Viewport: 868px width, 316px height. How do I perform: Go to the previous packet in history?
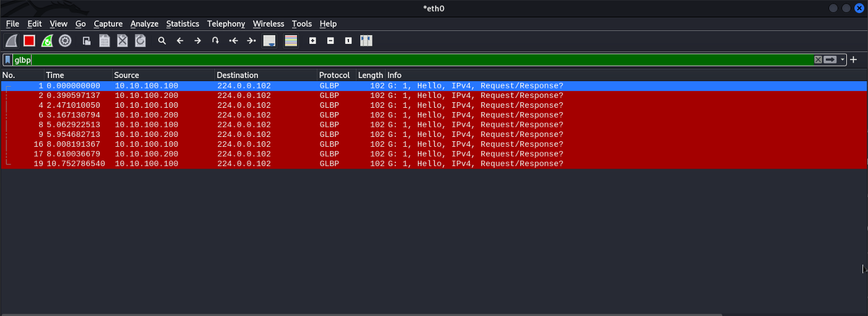coord(180,41)
